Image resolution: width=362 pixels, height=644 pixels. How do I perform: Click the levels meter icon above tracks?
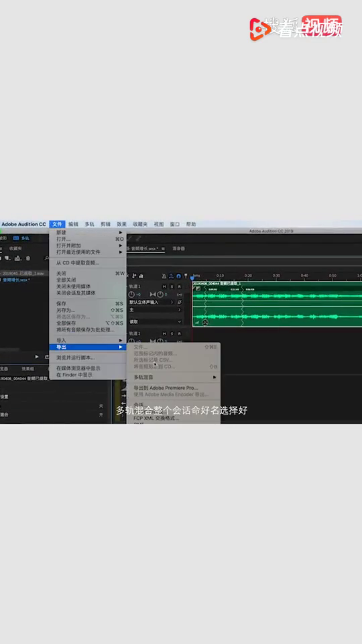click(x=141, y=276)
